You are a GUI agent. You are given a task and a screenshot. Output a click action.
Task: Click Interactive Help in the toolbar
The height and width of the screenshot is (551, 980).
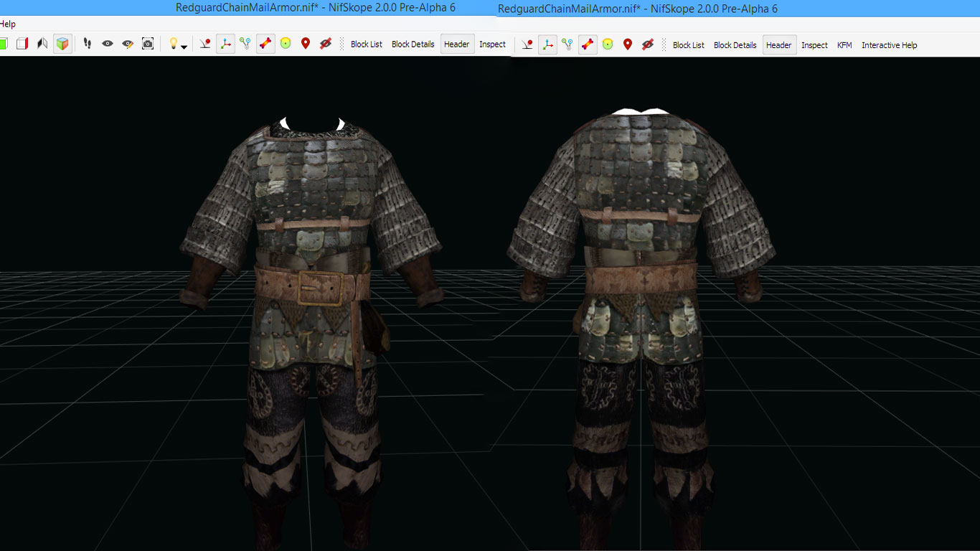[889, 45]
